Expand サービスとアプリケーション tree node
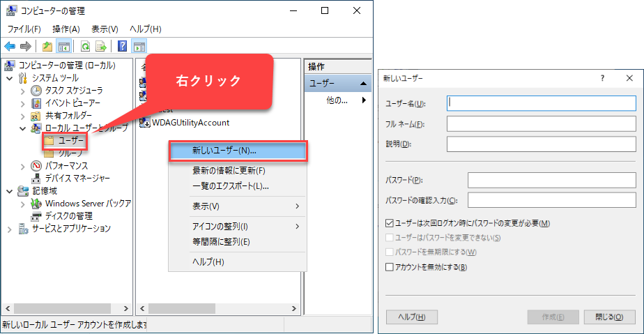Viewport: 644px width, 334px height. [10, 229]
